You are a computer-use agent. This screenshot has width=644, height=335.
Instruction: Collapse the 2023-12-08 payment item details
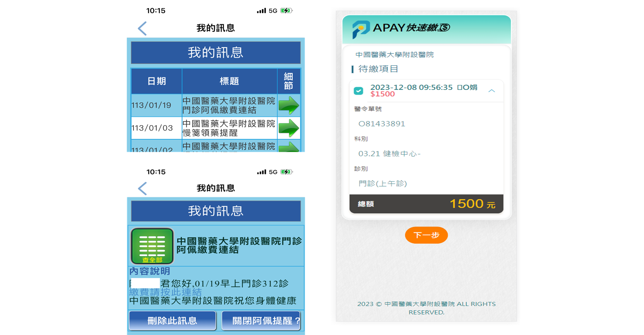coord(491,91)
